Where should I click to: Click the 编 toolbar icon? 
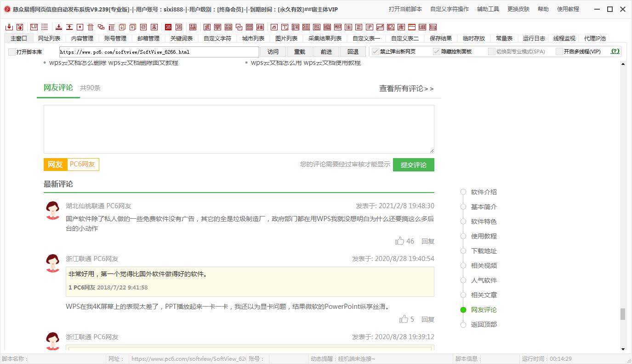click(327, 27)
